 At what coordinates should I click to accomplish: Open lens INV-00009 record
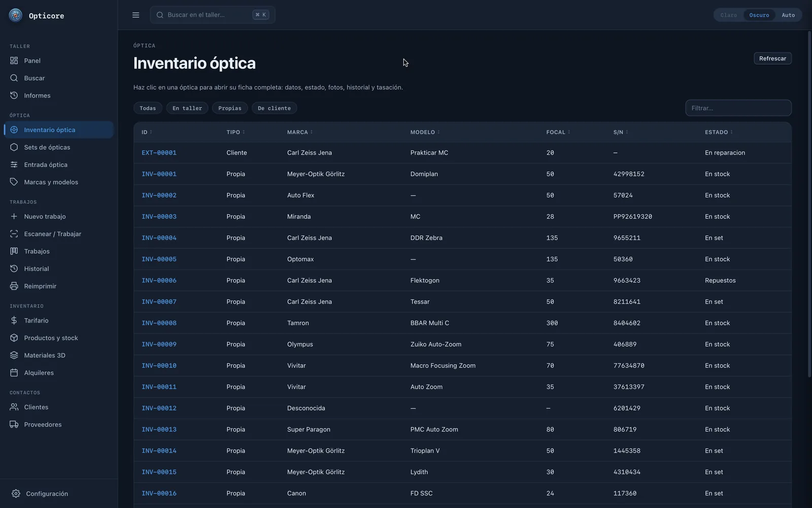click(x=159, y=344)
